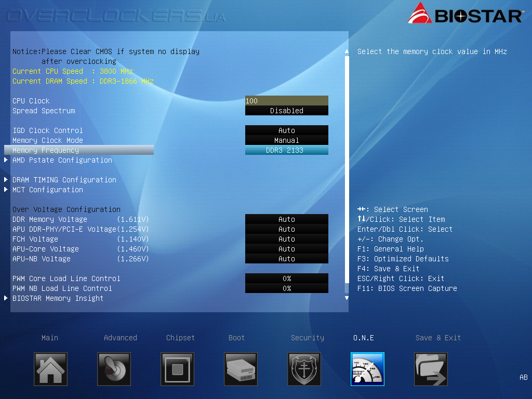Click the F1: General Help hint
Image resolution: width=532 pixels, height=399 pixels.
pos(390,249)
